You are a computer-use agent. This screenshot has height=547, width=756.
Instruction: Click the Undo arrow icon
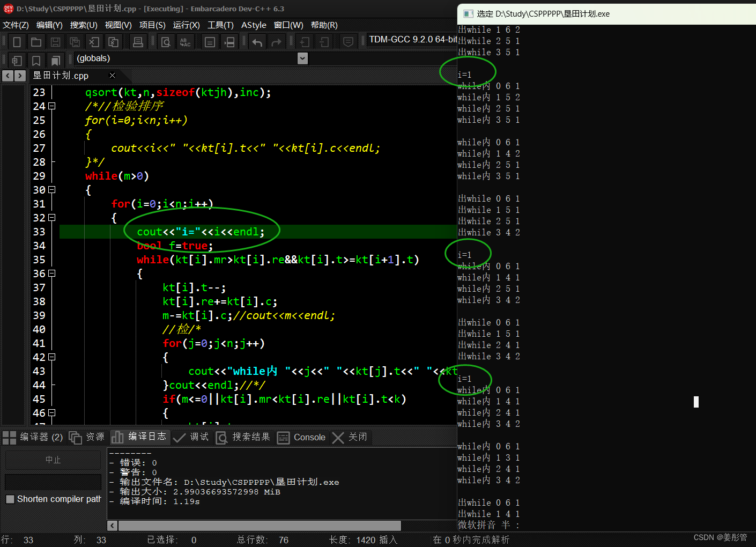click(257, 42)
